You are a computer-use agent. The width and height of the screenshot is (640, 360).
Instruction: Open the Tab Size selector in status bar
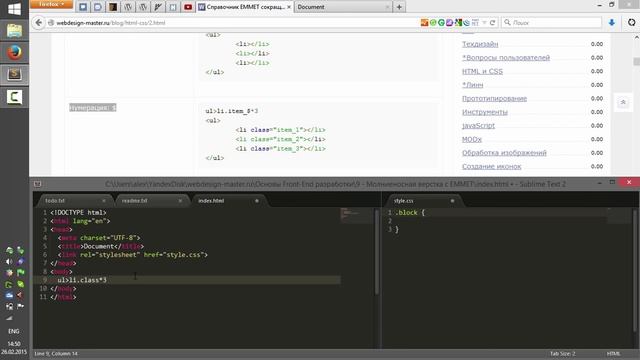coord(562,353)
